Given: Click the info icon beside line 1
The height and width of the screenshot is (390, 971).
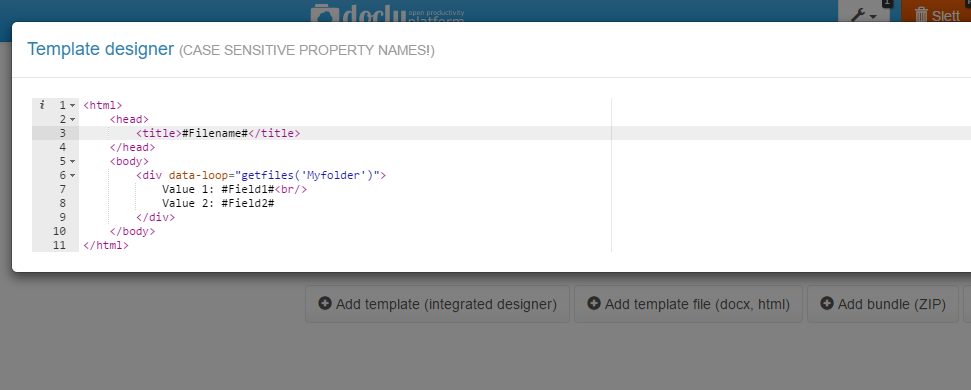Looking at the screenshot, I should pos(42,105).
